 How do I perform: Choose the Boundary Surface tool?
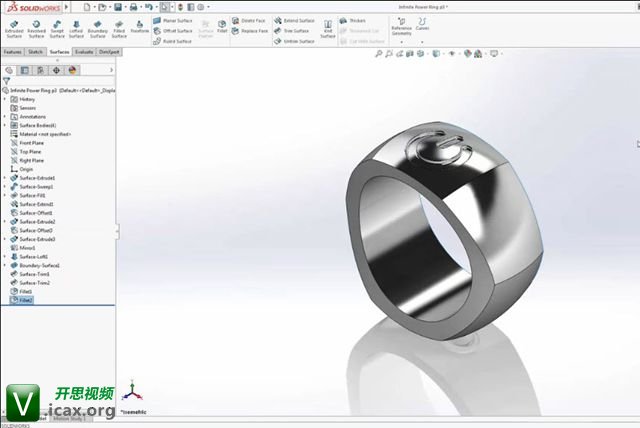(98, 29)
